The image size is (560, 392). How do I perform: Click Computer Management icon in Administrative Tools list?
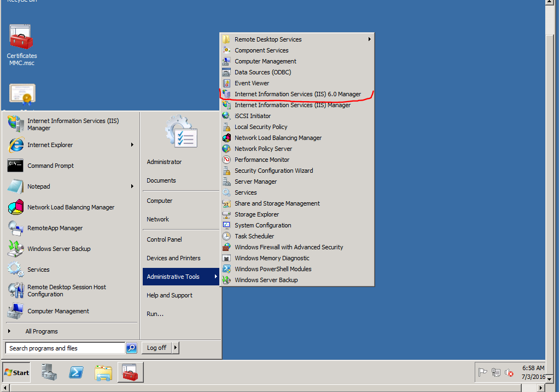[x=226, y=61]
